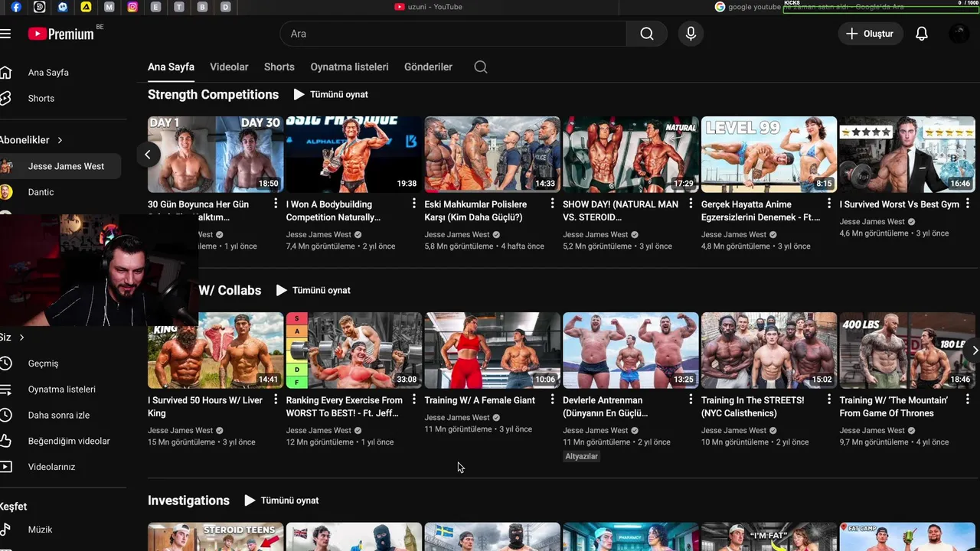The image size is (980, 551).
Task: Switch to the Shorts channel tab
Action: coord(279,67)
